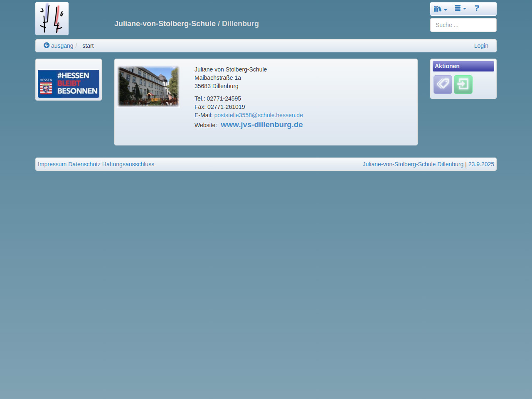
Task: Focus the Suche search field
Action: pyautogui.click(x=463, y=25)
